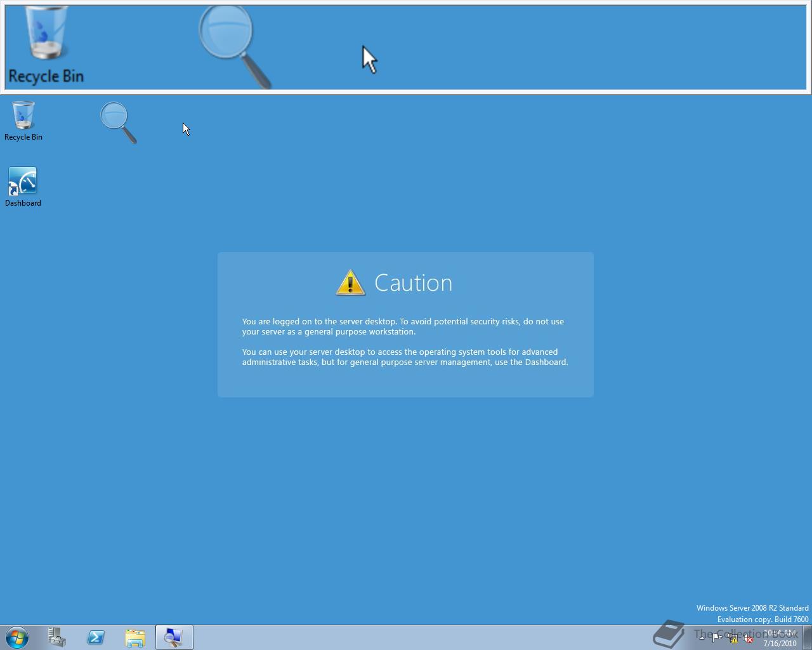
Task: Open the Action Center flag icon
Action: pyautogui.click(x=716, y=638)
